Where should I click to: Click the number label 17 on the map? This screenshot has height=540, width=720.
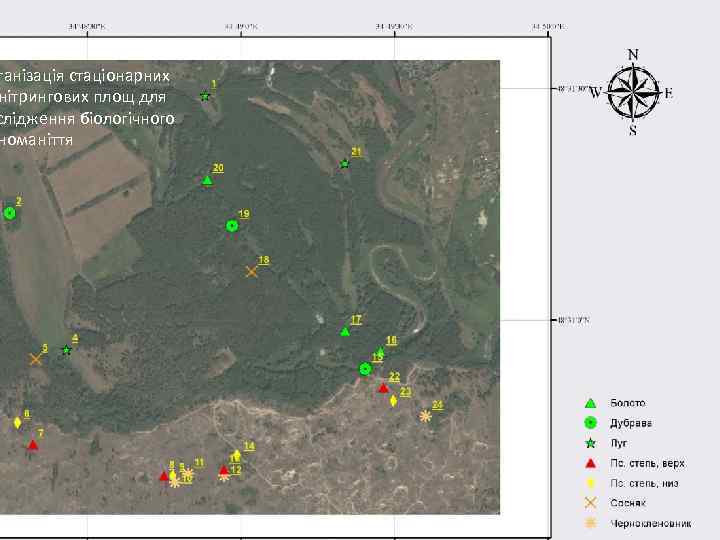click(x=356, y=320)
